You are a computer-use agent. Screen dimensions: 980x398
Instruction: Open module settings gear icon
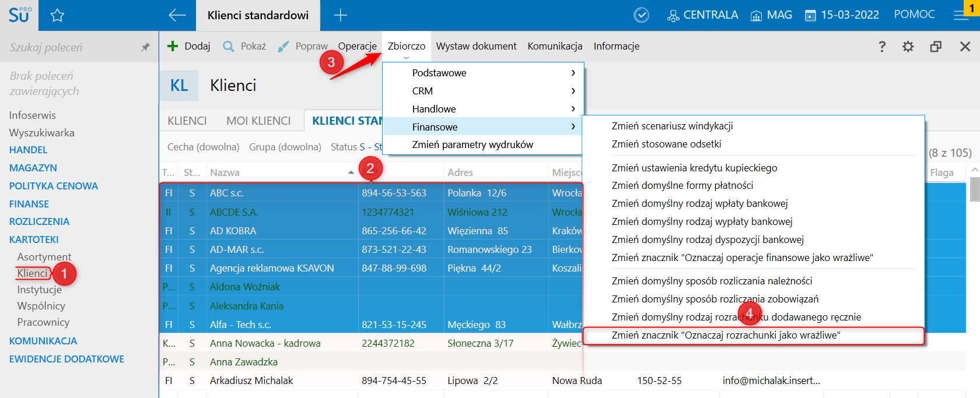pos(908,47)
